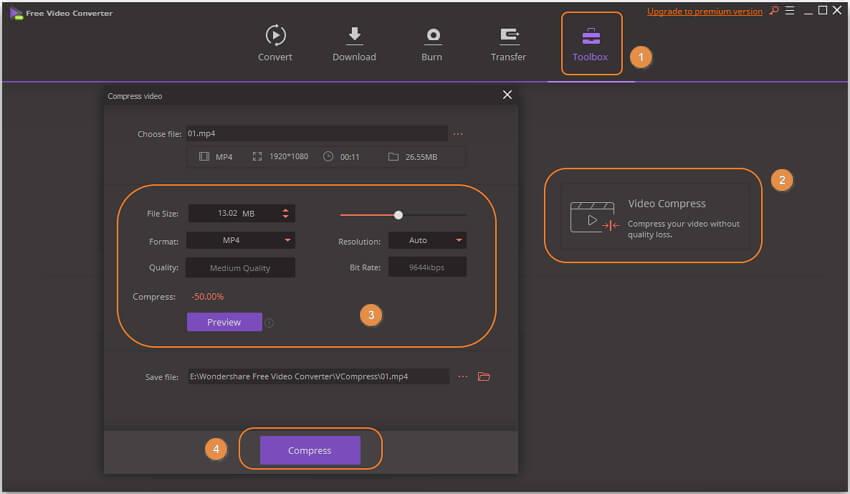Adjust the File Size stepper arrows

coord(286,213)
